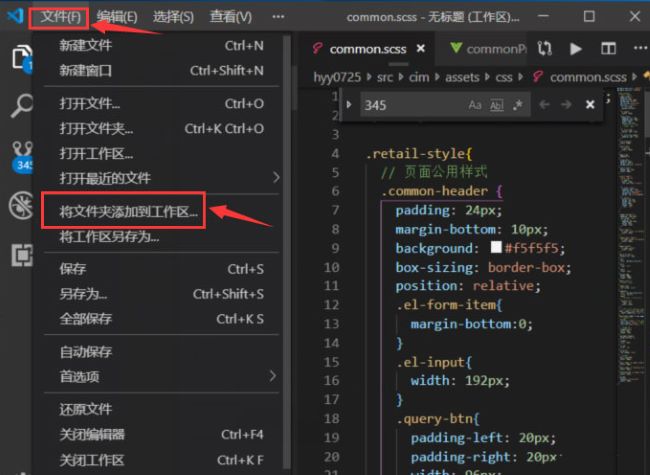Click the Run play icon in editor toolbar

[x=576, y=48]
